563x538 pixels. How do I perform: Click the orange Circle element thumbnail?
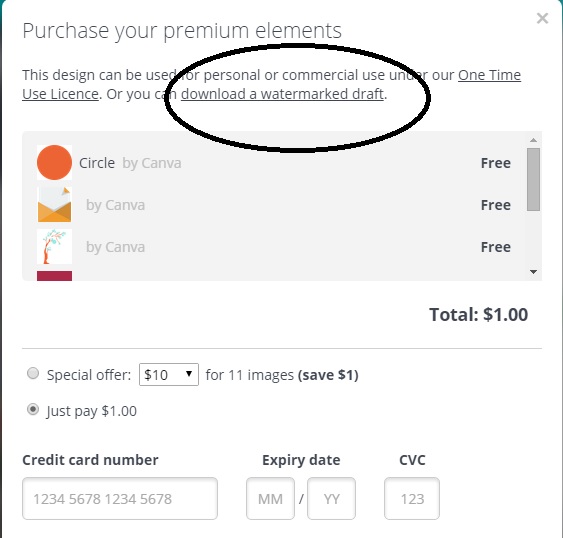(54, 162)
